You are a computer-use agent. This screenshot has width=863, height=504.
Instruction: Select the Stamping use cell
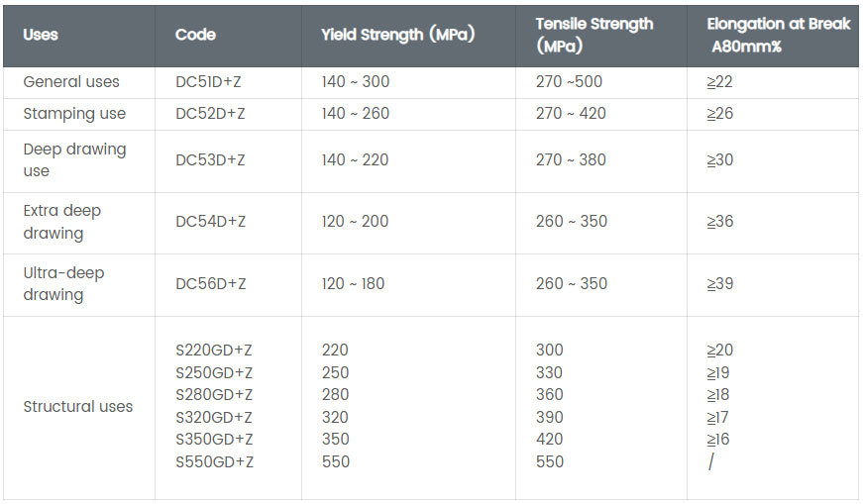pyautogui.click(x=74, y=114)
